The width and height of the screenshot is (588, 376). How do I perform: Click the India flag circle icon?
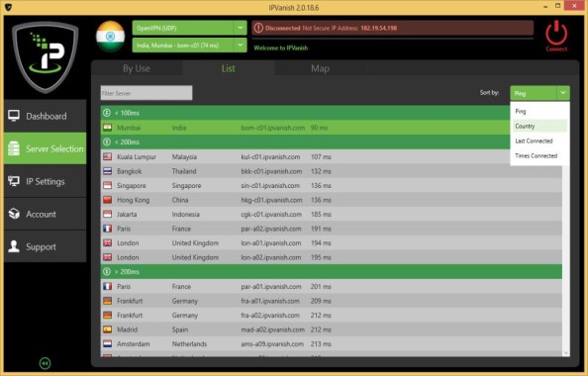click(x=110, y=37)
